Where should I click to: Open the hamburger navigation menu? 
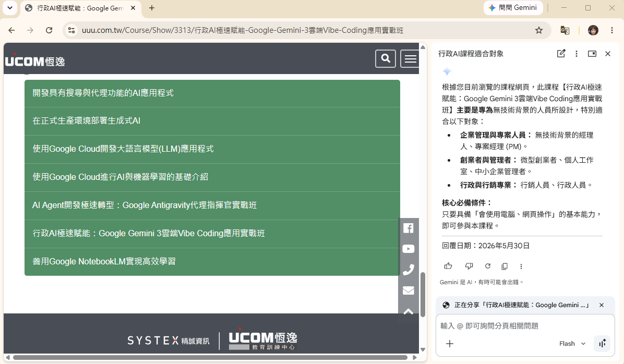pyautogui.click(x=410, y=58)
